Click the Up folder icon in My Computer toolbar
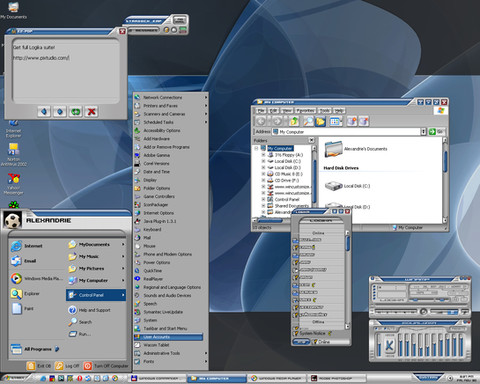 [x=294, y=121]
